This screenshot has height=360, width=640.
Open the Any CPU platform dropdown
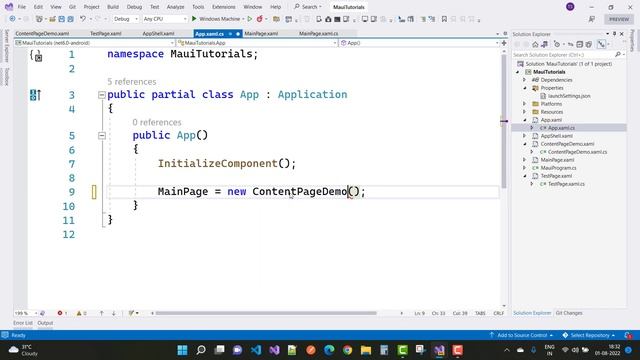164,19
